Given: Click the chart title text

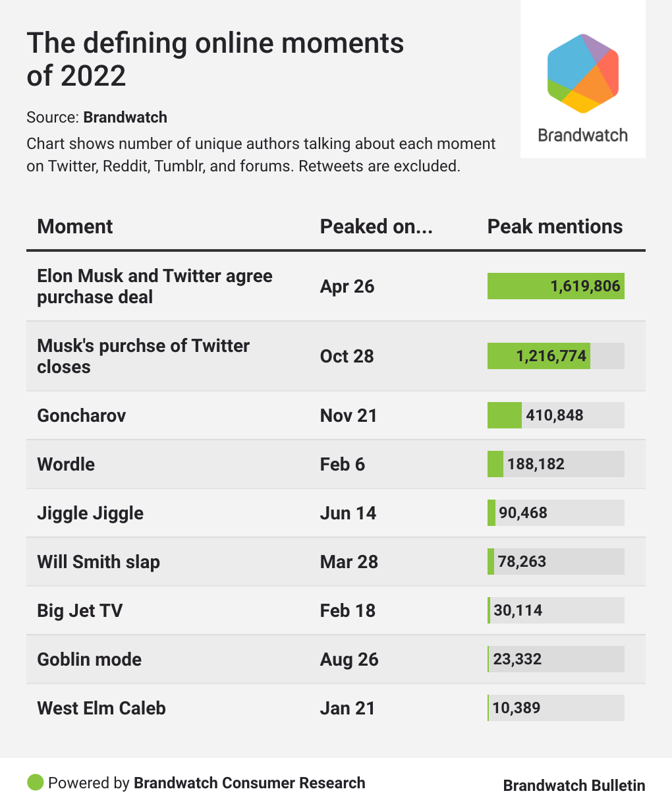Looking at the screenshot, I should [215, 59].
